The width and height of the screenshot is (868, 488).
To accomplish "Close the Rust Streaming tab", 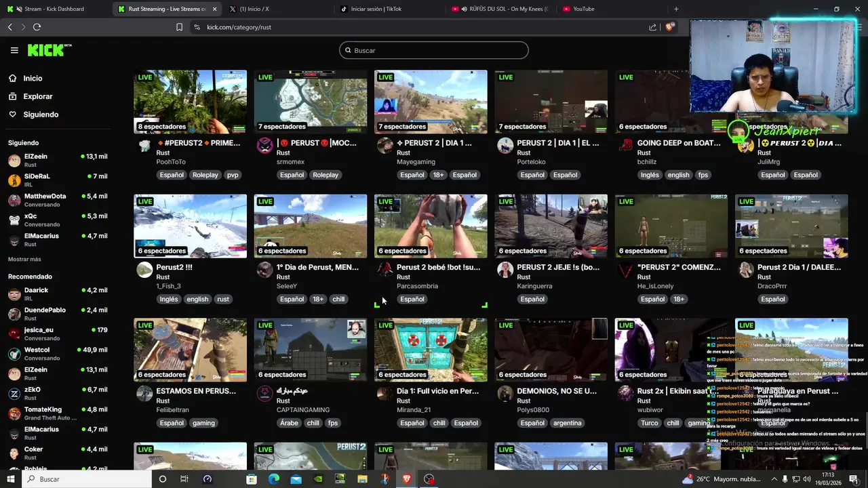I will (x=215, y=9).
